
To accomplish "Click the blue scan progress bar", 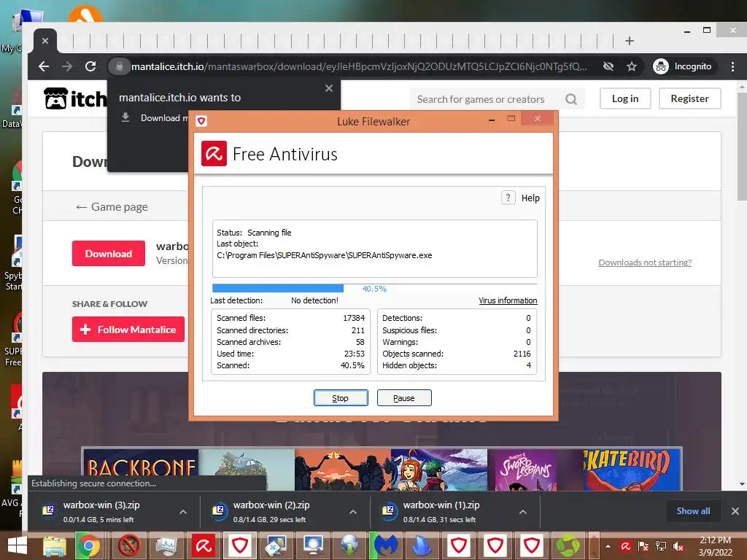I will click(x=278, y=288).
